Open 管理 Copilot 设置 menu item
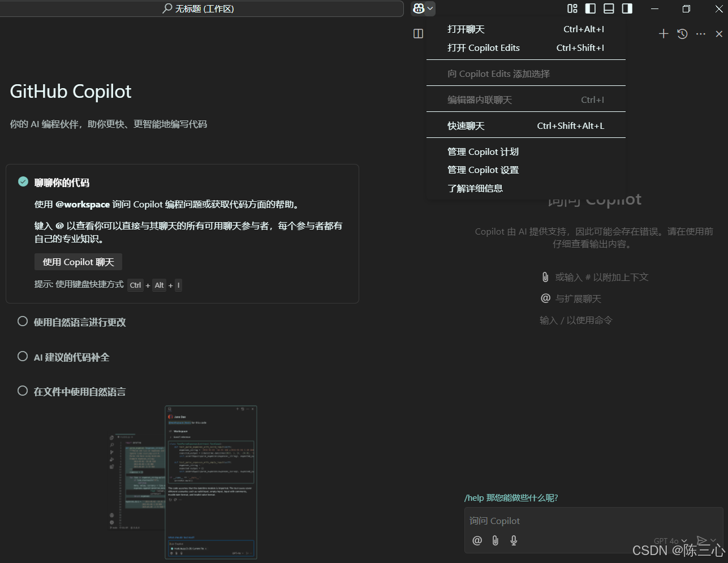The width and height of the screenshot is (728, 563). 526,170
